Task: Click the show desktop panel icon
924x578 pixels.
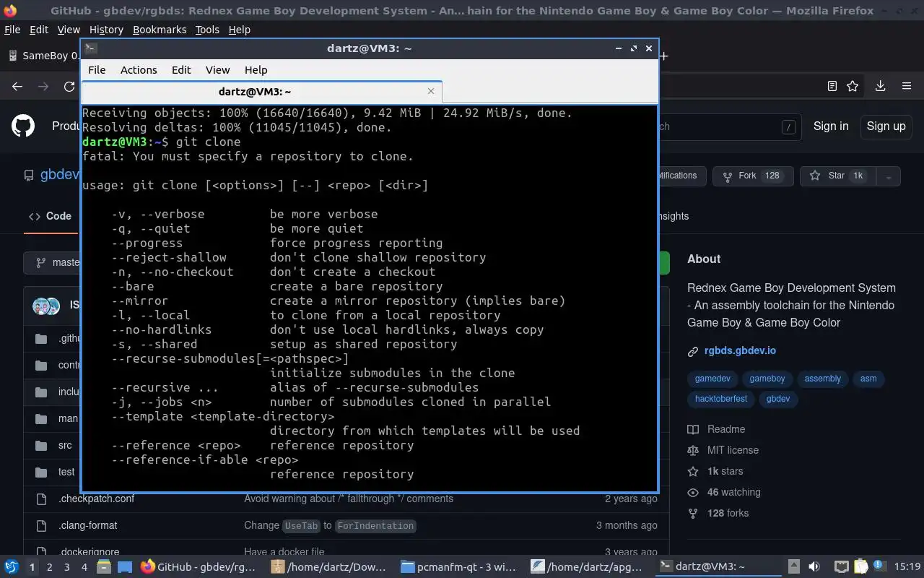Action: [125, 567]
